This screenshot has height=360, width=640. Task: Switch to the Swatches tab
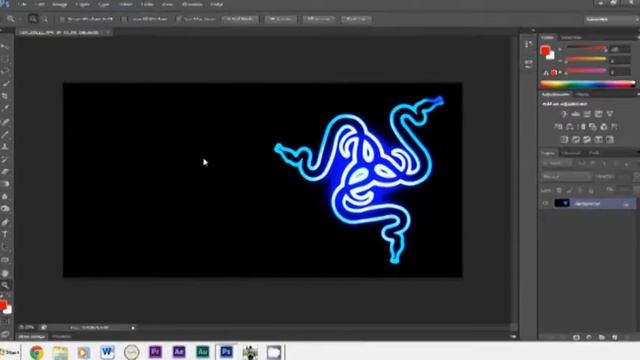point(571,38)
